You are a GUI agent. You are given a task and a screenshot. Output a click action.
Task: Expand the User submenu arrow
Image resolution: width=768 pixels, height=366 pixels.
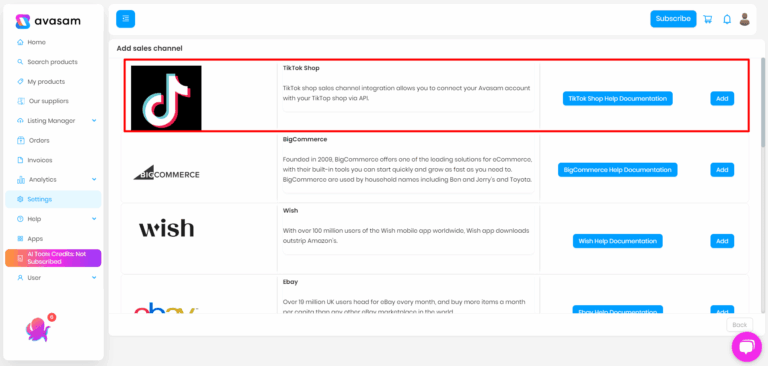coord(94,278)
